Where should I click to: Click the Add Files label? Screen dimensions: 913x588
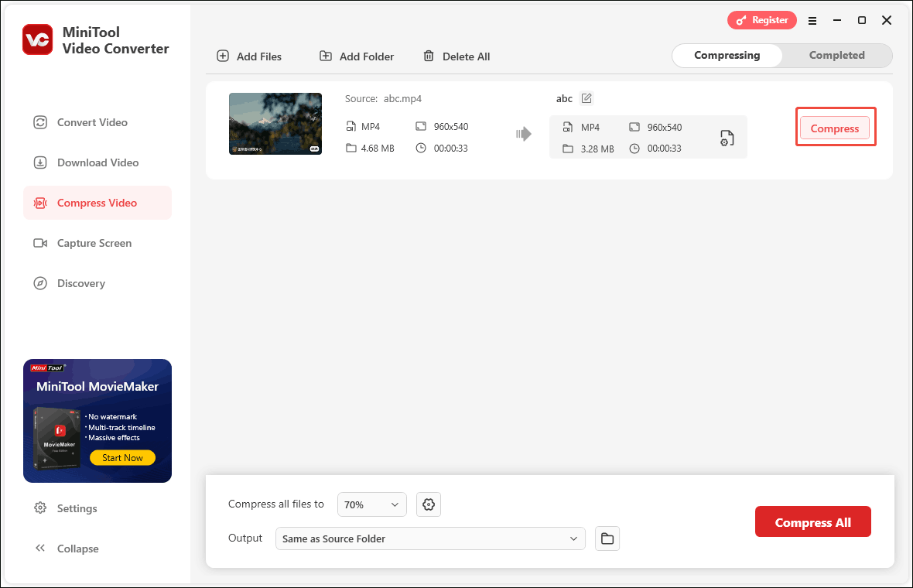pos(259,56)
